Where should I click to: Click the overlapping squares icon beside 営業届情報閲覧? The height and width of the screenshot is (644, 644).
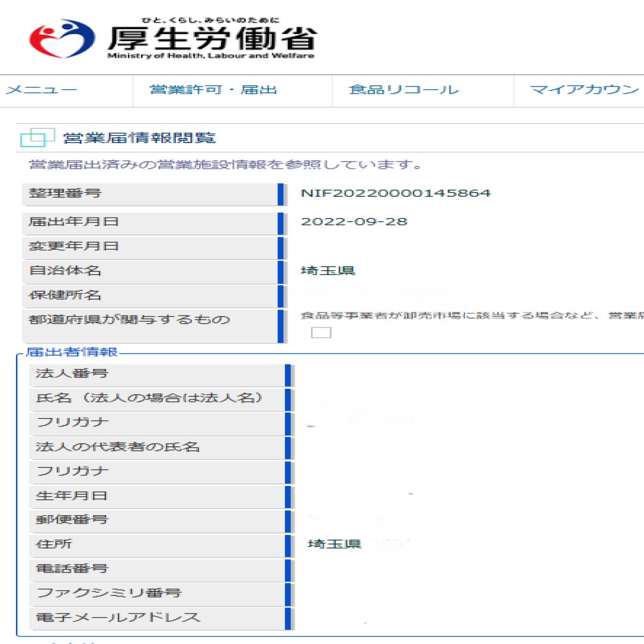click(x=37, y=137)
